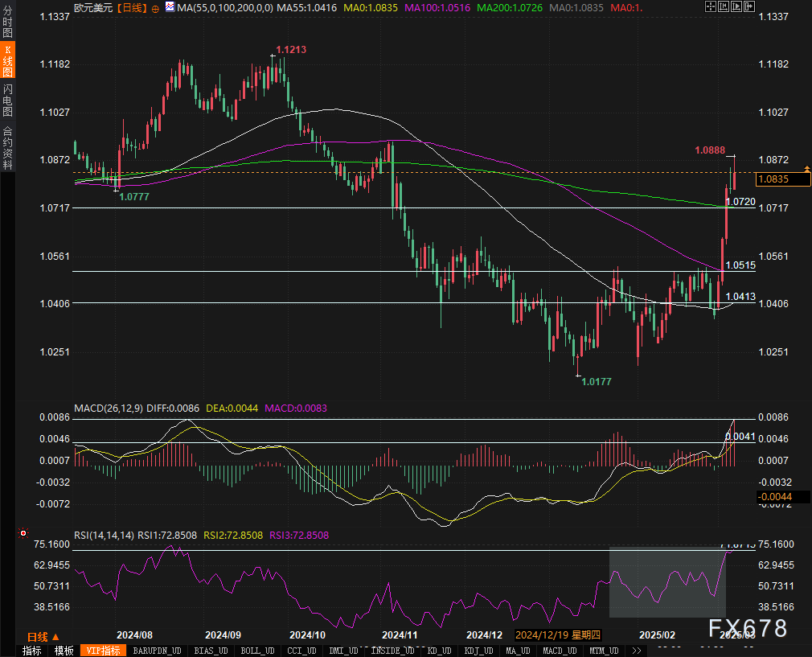The height and width of the screenshot is (657, 812).
Task: Expand more indicators with the >> arrow
Action: [635, 651]
